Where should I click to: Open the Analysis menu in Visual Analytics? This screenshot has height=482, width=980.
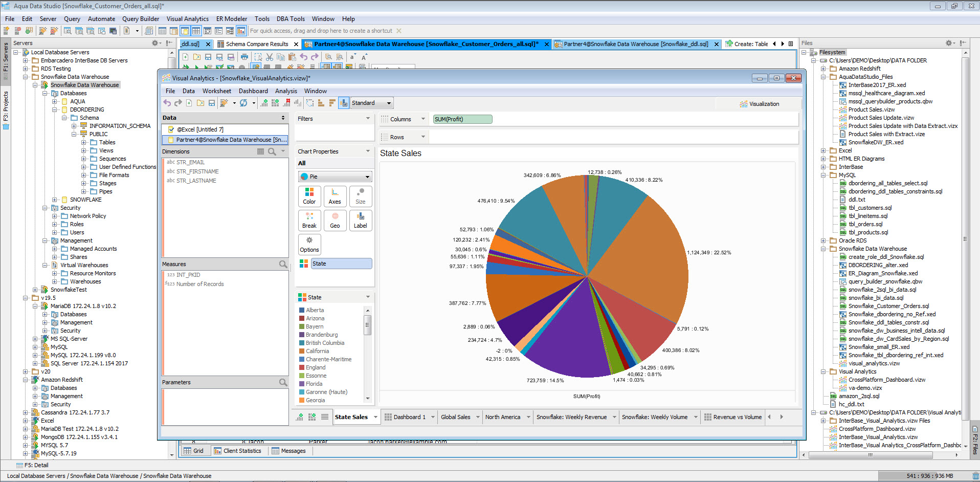point(286,91)
